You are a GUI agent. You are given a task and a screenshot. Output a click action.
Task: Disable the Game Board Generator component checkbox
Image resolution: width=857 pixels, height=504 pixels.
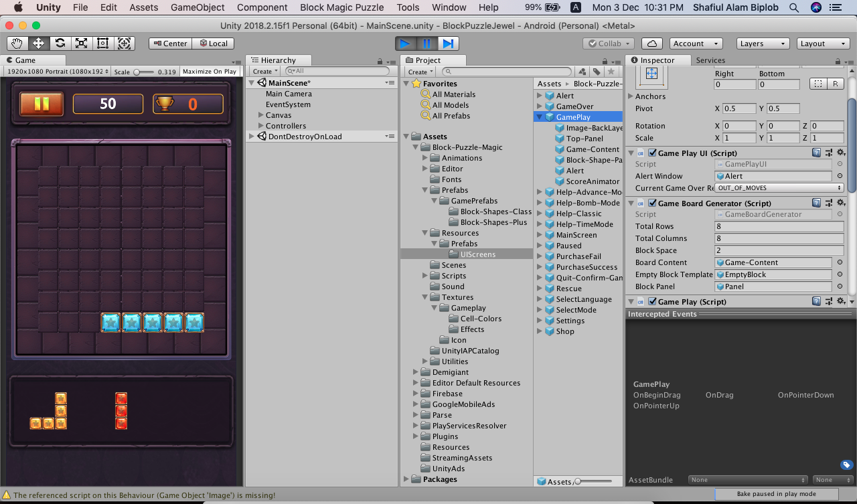[652, 202]
